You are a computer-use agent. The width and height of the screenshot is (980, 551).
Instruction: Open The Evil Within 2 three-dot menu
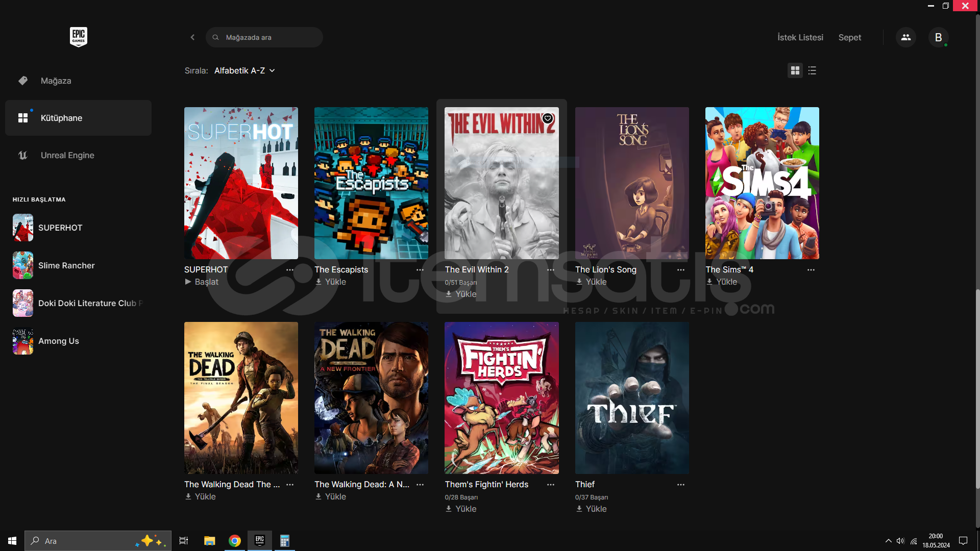tap(551, 269)
